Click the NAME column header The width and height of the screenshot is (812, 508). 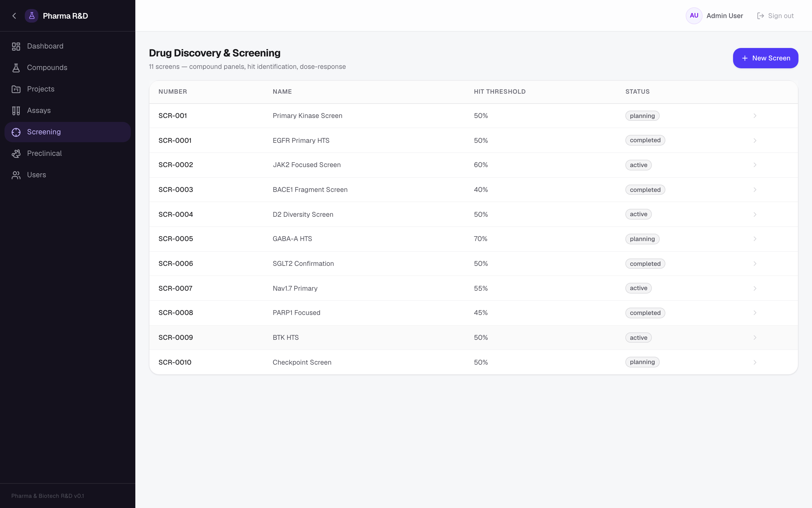[x=282, y=92]
